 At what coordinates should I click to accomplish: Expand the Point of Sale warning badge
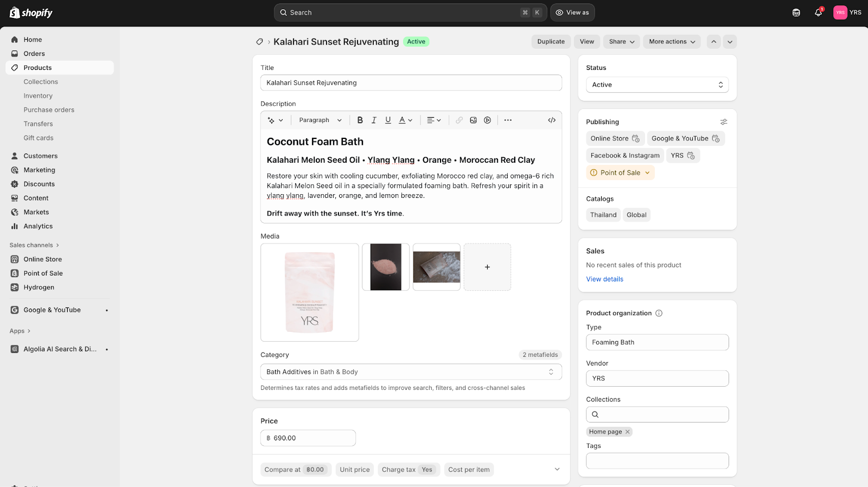(620, 172)
